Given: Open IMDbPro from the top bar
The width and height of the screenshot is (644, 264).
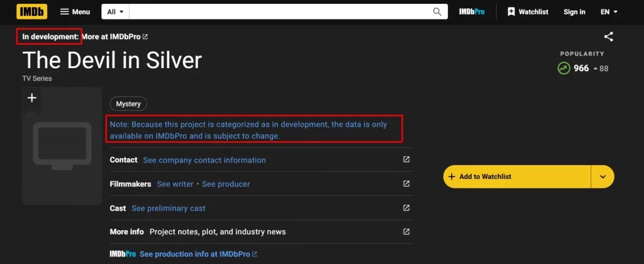Looking at the screenshot, I should (x=472, y=12).
